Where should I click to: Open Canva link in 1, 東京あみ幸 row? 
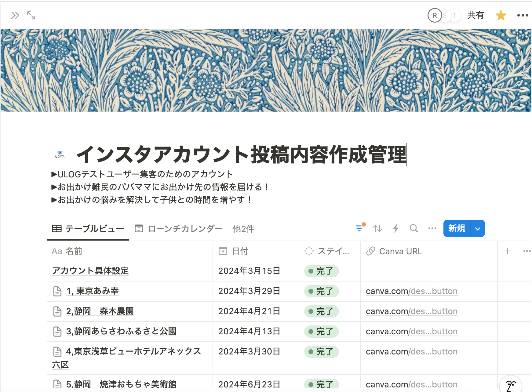click(x=412, y=291)
